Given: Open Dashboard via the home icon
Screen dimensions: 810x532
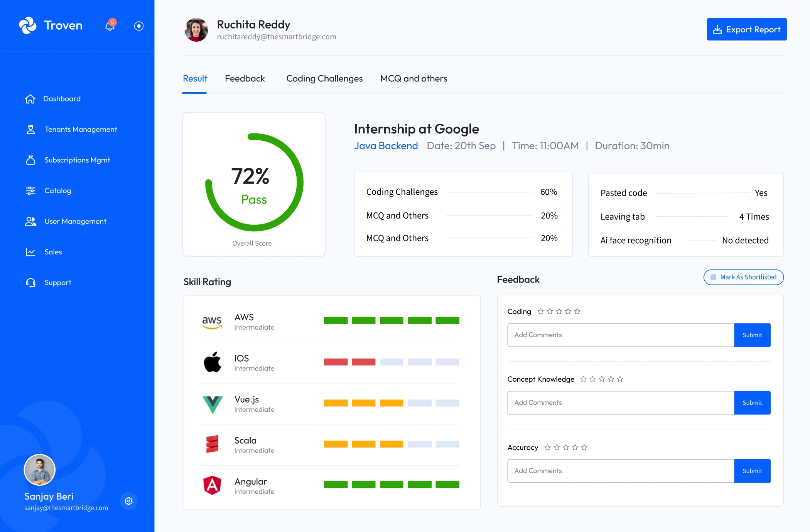Looking at the screenshot, I should pos(30,99).
